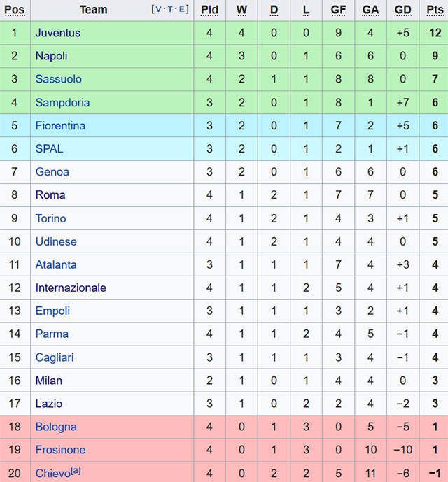The width and height of the screenshot is (448, 482).
Task: Select the Atalanta team link
Action: (57, 264)
